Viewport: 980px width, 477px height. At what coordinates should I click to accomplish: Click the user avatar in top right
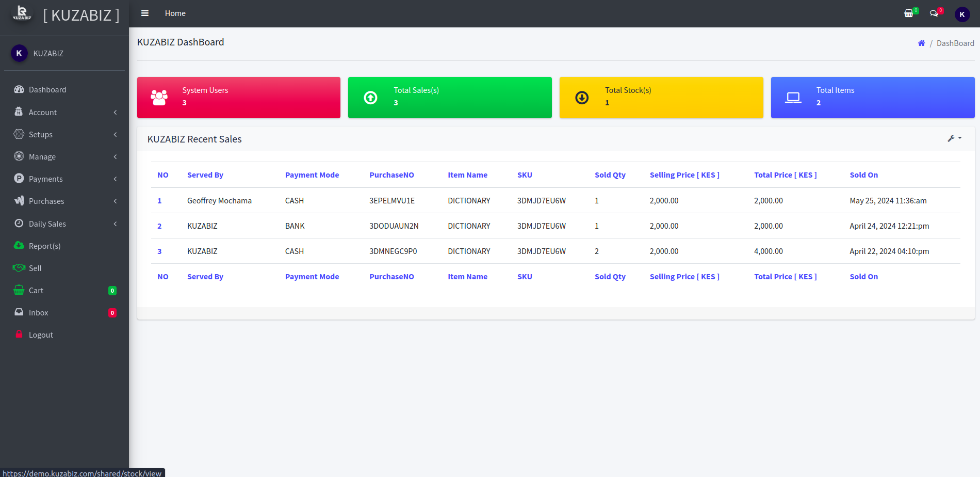962,14
